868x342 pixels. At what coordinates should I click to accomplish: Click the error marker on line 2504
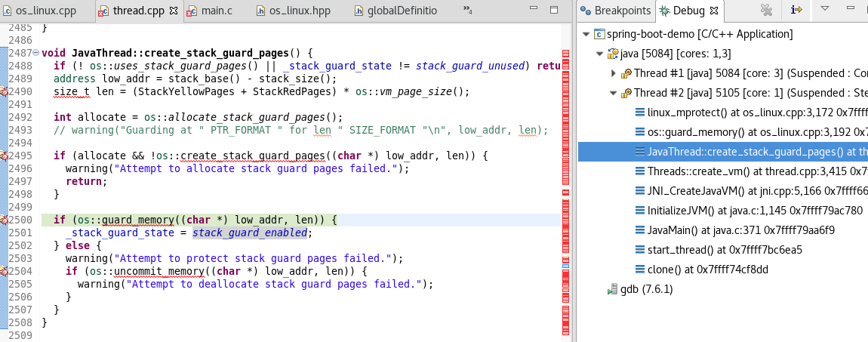click(3, 271)
